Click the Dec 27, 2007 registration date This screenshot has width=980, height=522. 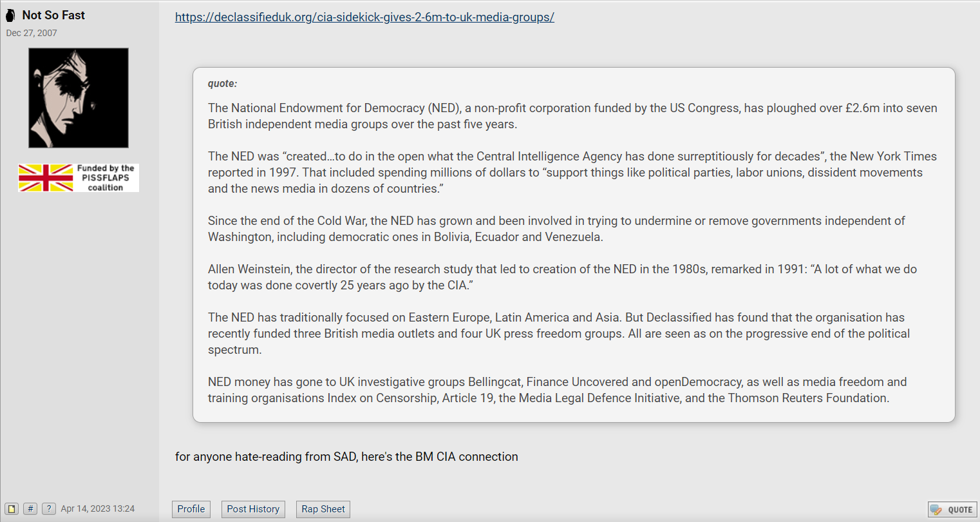coord(32,33)
